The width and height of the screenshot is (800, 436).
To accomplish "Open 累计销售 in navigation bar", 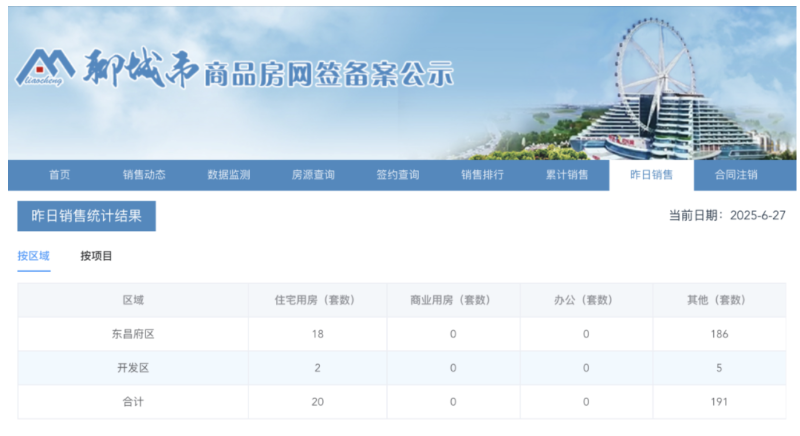I will [x=567, y=175].
